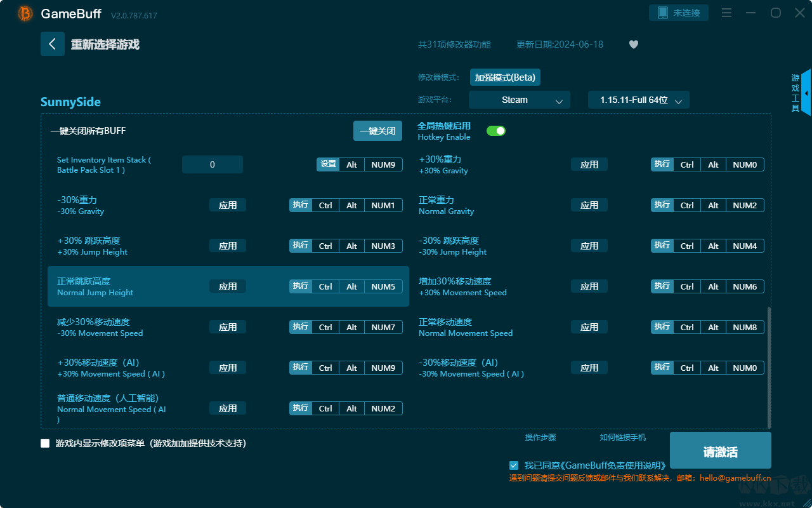The width and height of the screenshot is (812, 508).
Task: Maximize the GameBuff window
Action: click(775, 13)
